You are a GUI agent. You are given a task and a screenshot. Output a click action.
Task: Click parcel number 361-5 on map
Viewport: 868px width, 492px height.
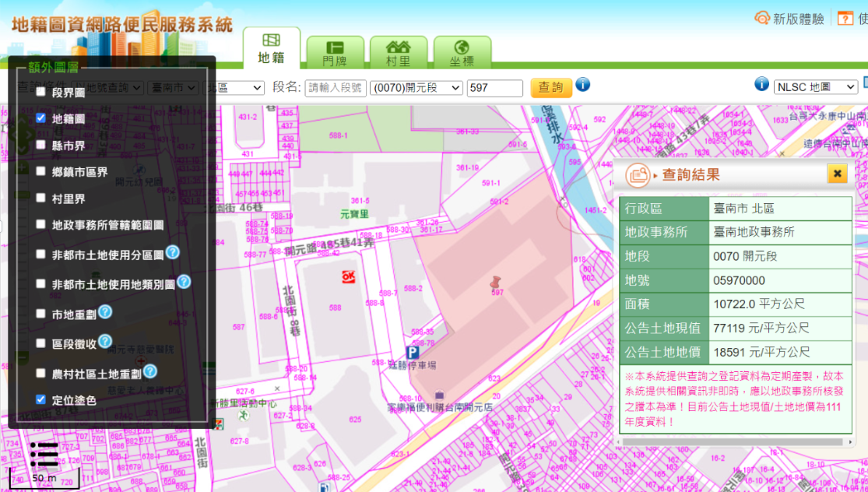(360, 200)
